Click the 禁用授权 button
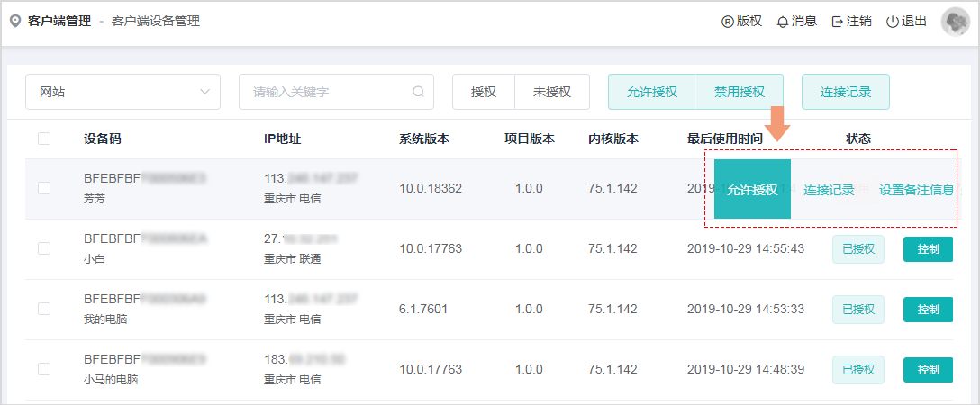 (740, 92)
